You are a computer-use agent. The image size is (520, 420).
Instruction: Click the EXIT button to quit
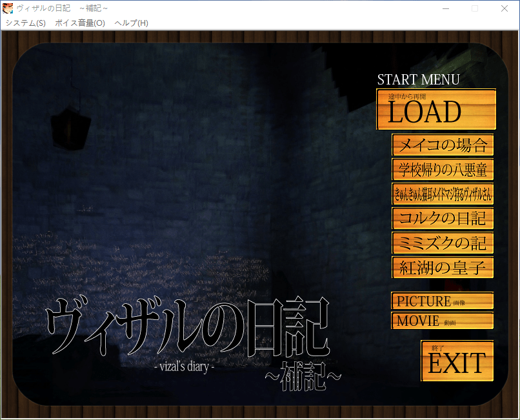(457, 361)
